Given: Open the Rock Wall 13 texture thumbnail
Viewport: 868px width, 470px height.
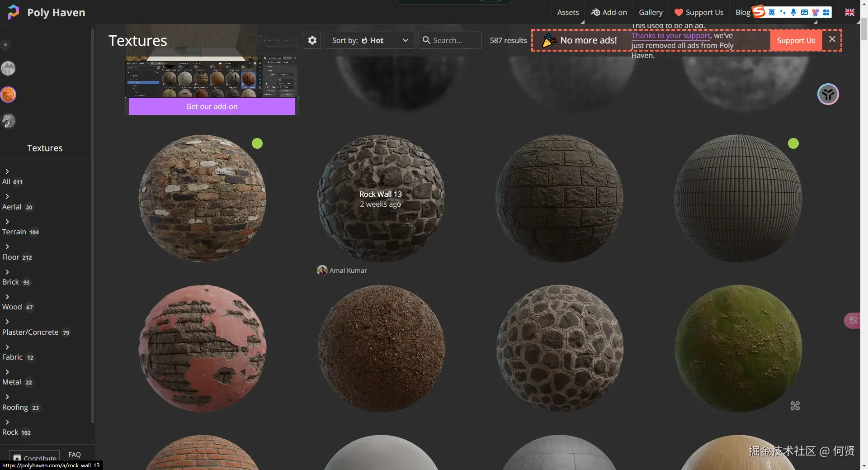Looking at the screenshot, I should point(380,198).
